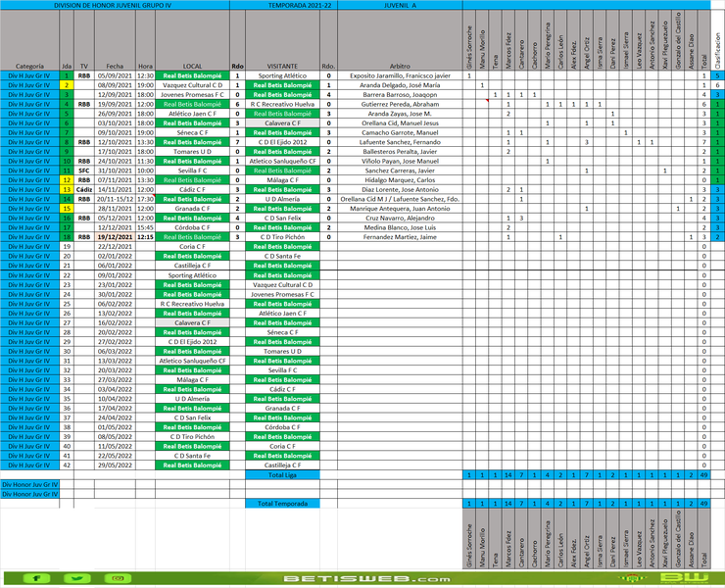Select referee Lafuente Sanchez, Fernando
The image size is (725, 588).
coord(400,142)
